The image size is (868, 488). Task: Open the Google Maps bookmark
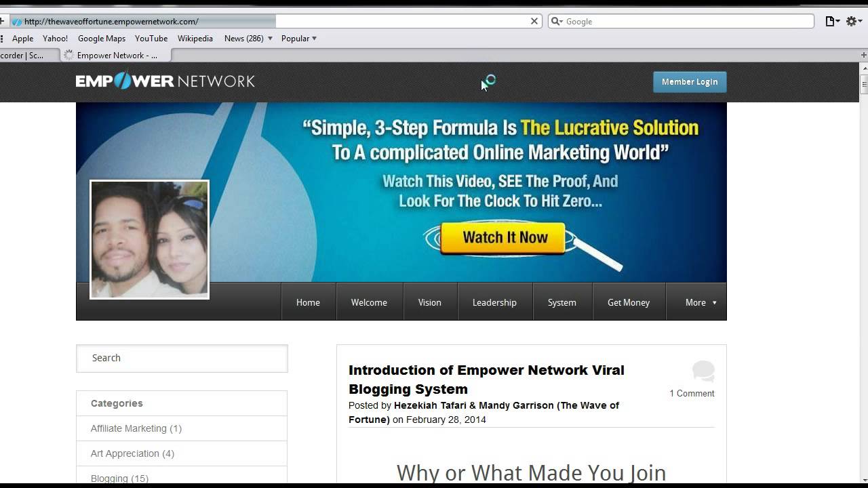point(102,39)
